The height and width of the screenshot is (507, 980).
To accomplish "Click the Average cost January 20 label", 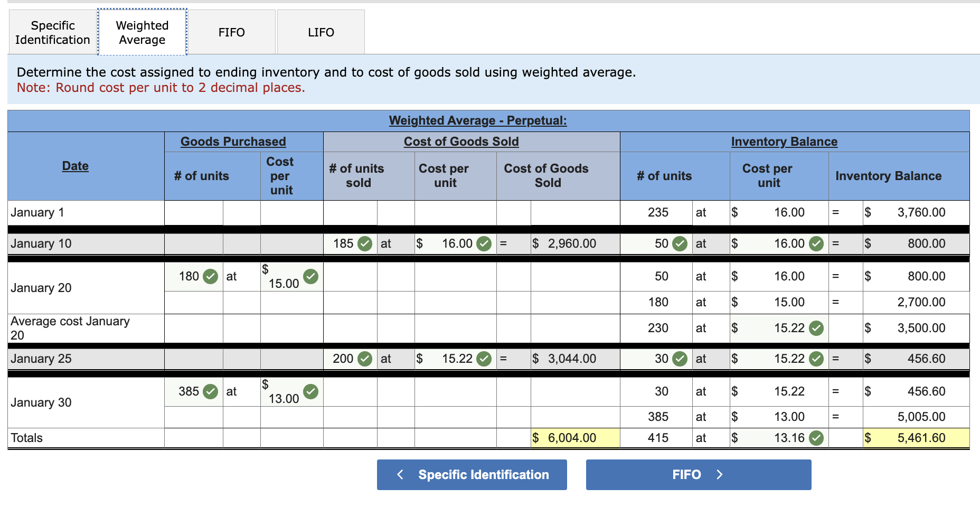I will (70, 328).
